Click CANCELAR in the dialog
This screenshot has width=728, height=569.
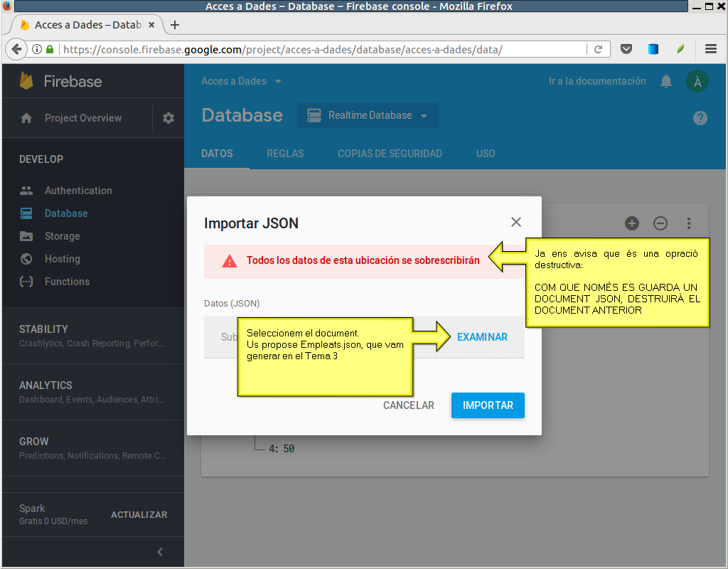(409, 405)
